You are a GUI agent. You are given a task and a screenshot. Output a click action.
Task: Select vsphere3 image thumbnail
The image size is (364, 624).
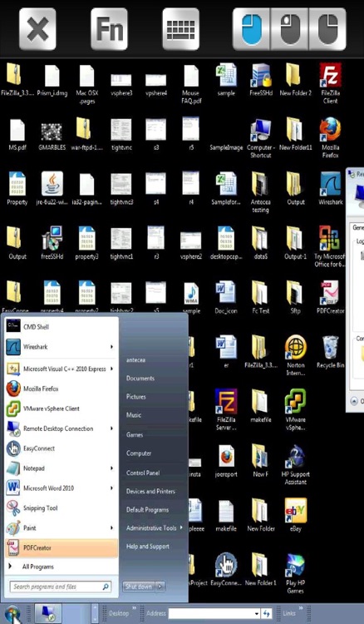pos(121,84)
